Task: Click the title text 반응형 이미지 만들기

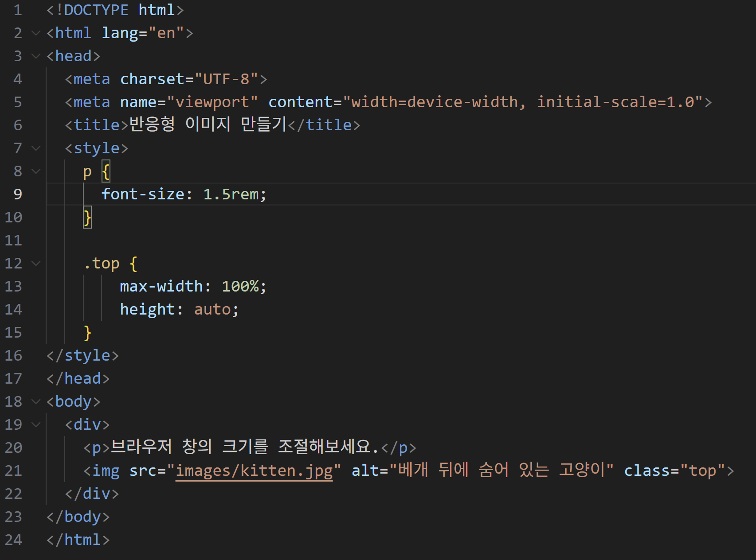Action: pyautogui.click(x=208, y=124)
